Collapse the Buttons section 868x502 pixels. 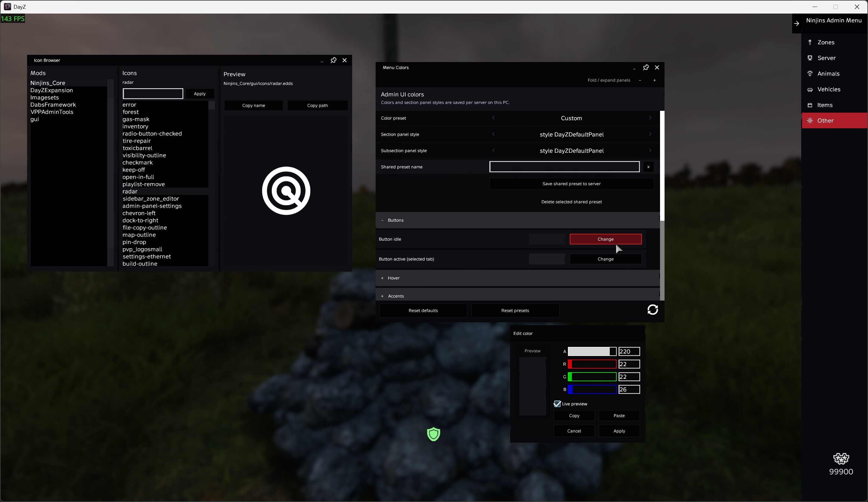[x=518, y=220]
